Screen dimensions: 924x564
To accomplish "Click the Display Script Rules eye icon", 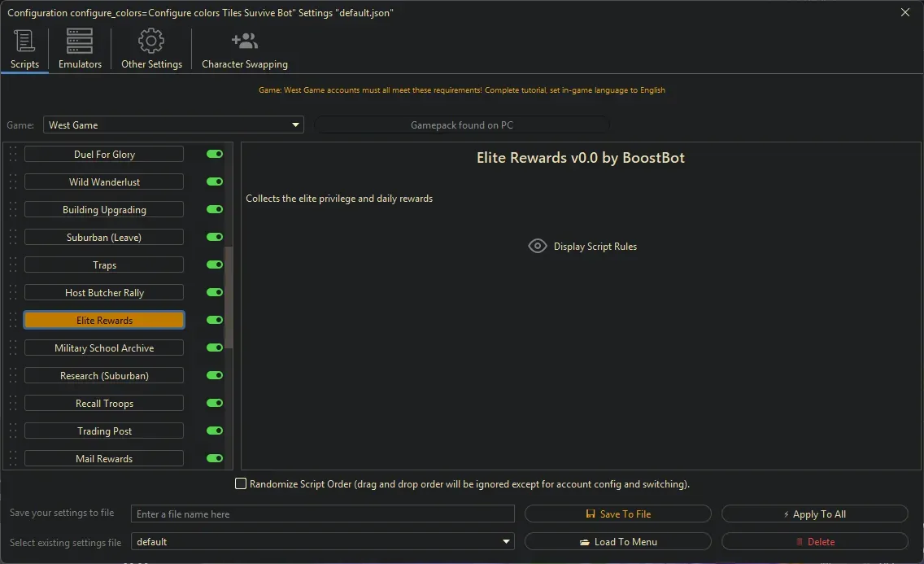I will (x=537, y=245).
